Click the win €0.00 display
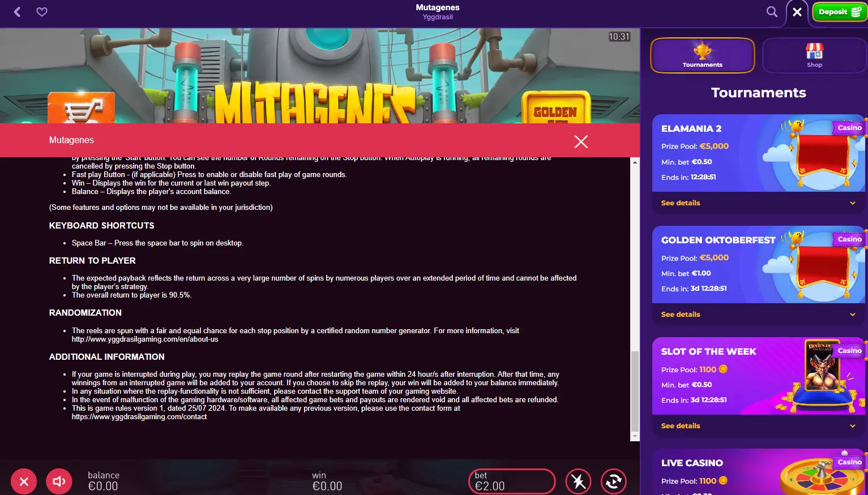868x495 pixels. point(327,481)
